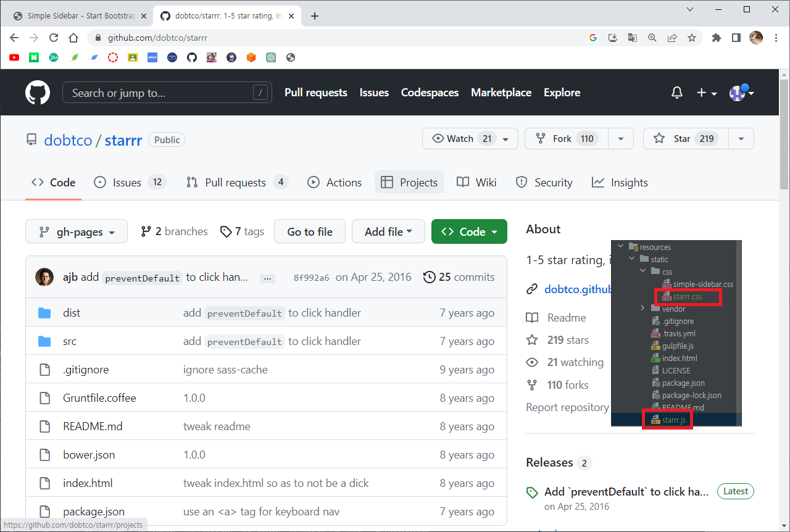Screen dimensions: 790x532
Task: Open Chrome side panel icon
Action: [x=736, y=38]
